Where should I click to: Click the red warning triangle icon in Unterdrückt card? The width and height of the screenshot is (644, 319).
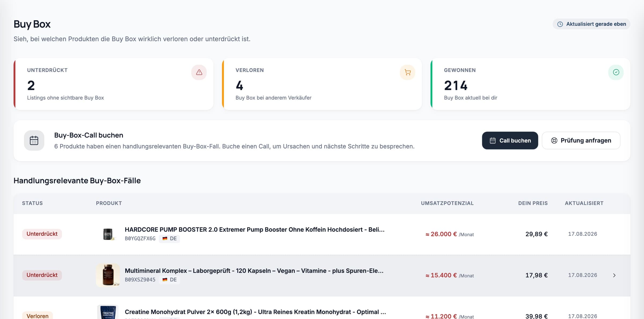coord(199,72)
